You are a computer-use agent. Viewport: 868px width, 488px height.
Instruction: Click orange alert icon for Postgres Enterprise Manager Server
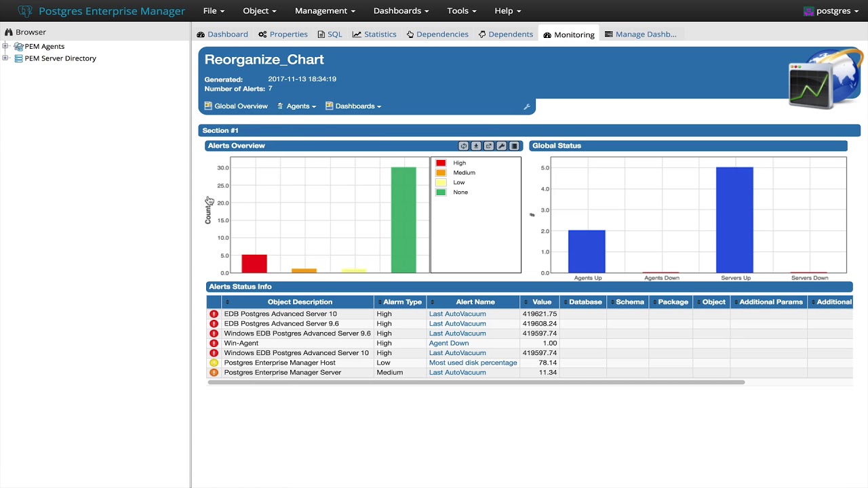click(214, 373)
